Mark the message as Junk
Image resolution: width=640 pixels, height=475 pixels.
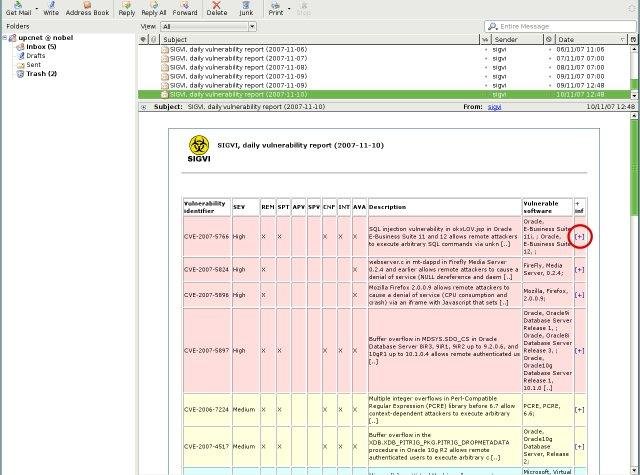click(x=246, y=9)
